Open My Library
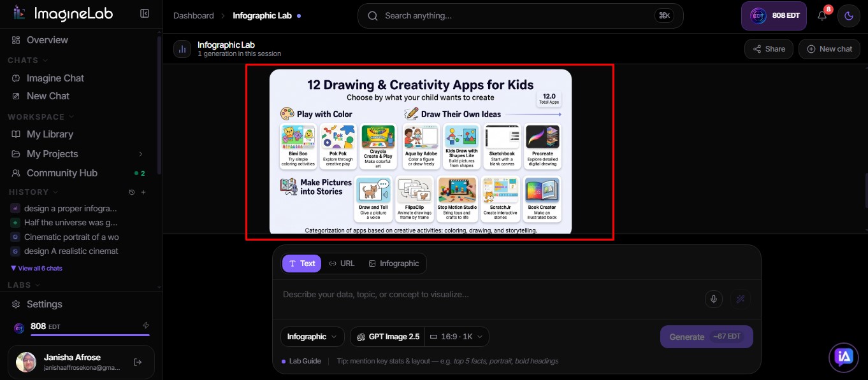The height and width of the screenshot is (380, 868). [x=43, y=134]
